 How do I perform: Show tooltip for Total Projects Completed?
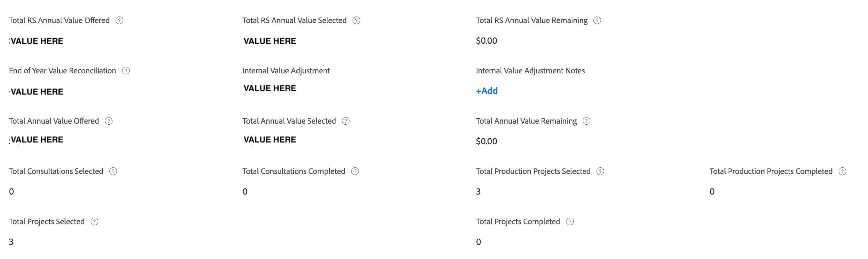(x=570, y=222)
